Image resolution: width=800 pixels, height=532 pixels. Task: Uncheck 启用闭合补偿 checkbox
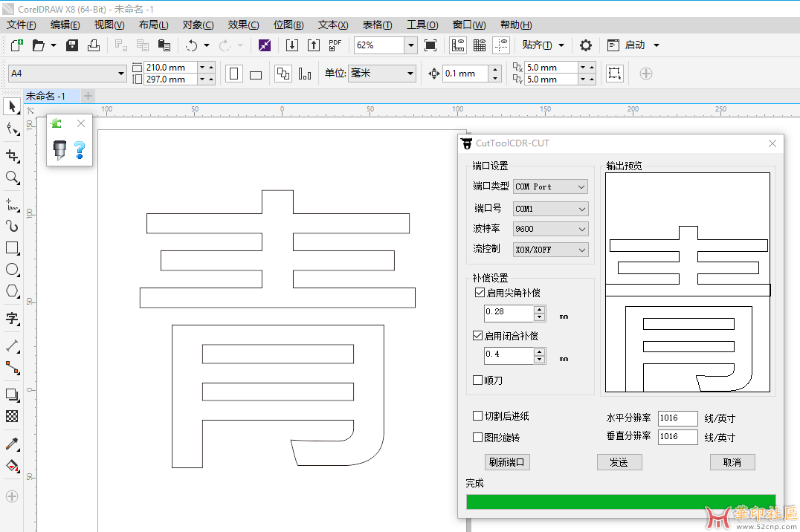coord(478,336)
